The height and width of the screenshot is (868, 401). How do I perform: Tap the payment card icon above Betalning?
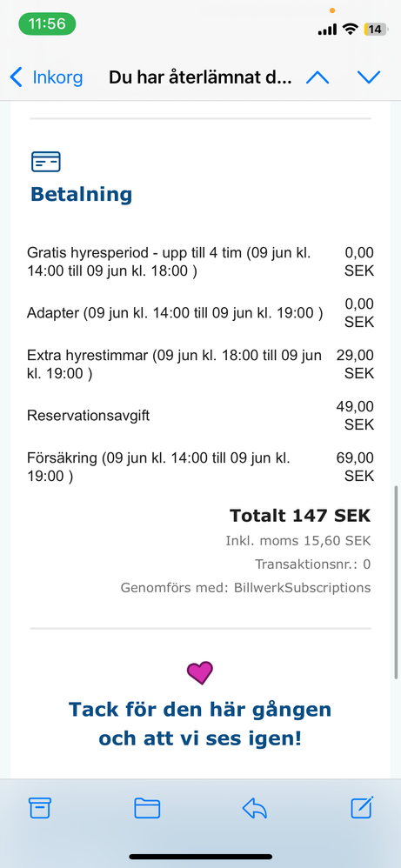click(46, 162)
